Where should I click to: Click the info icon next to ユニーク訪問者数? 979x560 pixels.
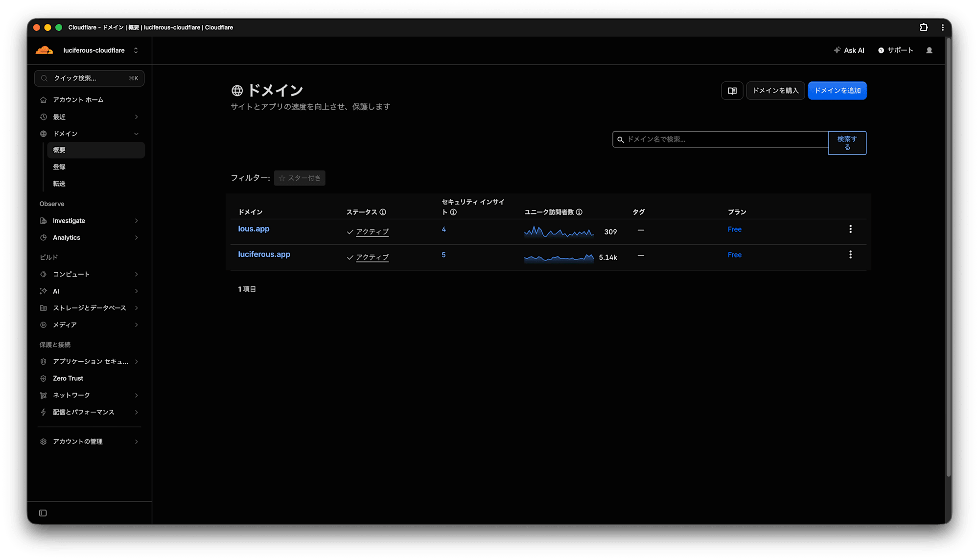pos(579,212)
